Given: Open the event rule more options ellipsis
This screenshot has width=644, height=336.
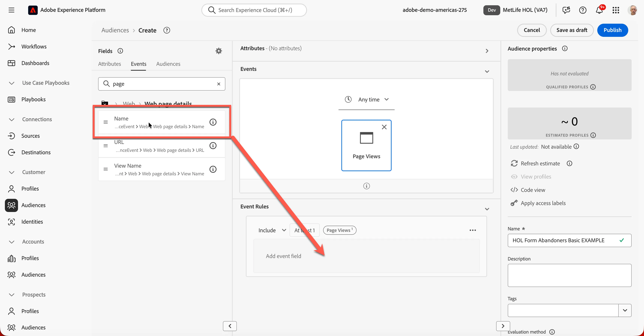Looking at the screenshot, I should tap(472, 230).
